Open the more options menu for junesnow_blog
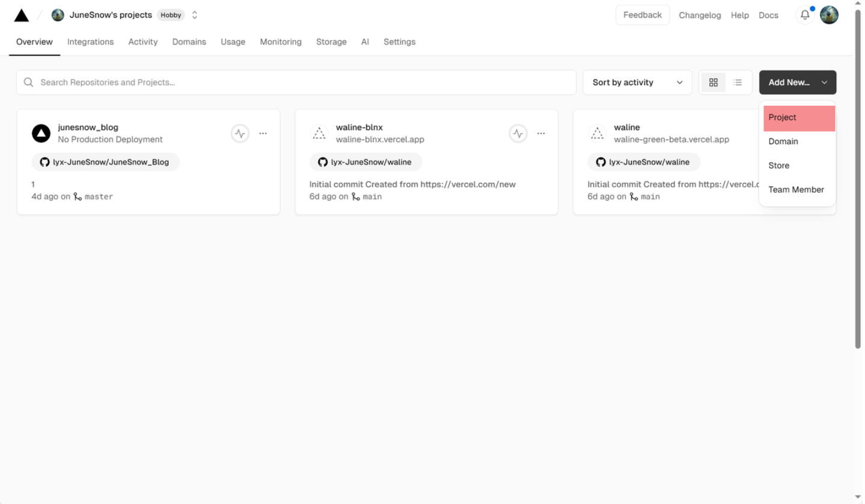Image resolution: width=865 pixels, height=504 pixels. click(x=263, y=133)
